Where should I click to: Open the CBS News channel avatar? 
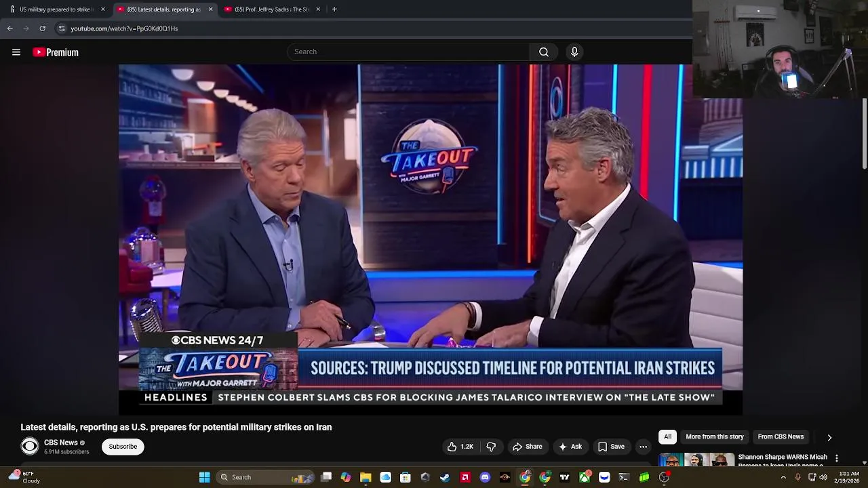[x=30, y=446]
